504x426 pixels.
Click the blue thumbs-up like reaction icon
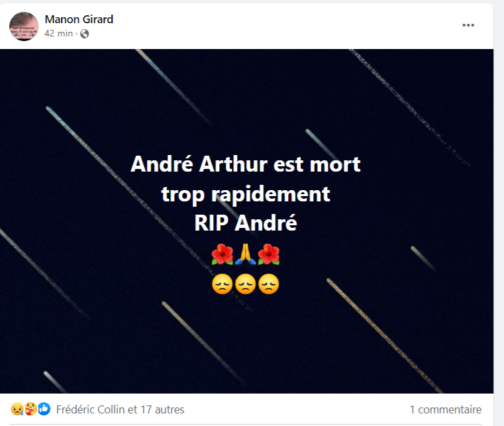pyautogui.click(x=44, y=409)
